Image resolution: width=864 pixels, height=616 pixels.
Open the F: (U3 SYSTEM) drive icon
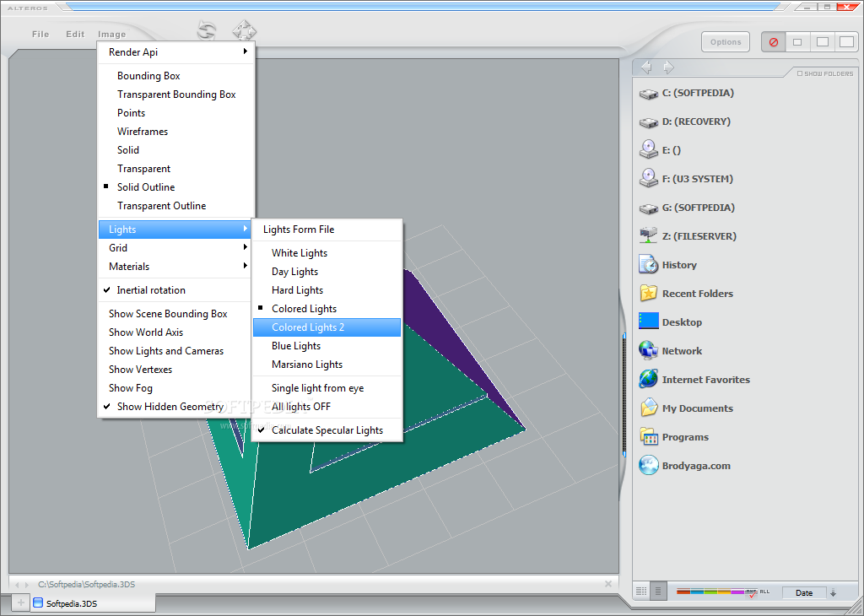tap(649, 178)
